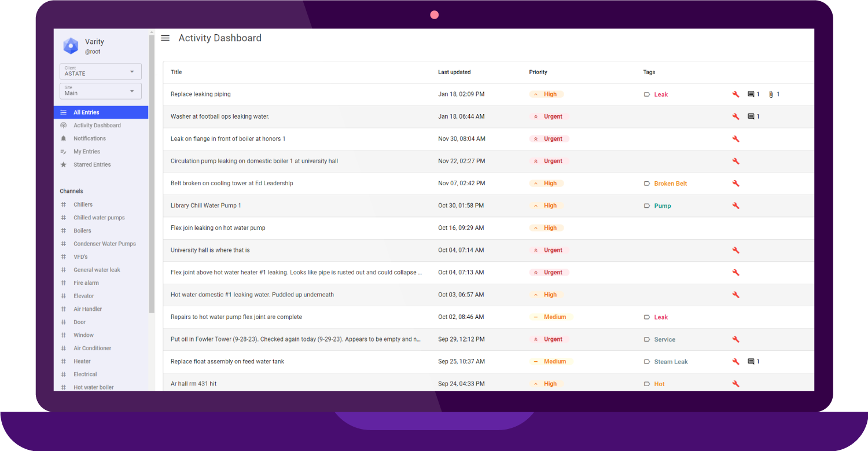Click wrench icon for Library Chill Water Pump 1
The width and height of the screenshot is (868, 451).
pyautogui.click(x=735, y=206)
